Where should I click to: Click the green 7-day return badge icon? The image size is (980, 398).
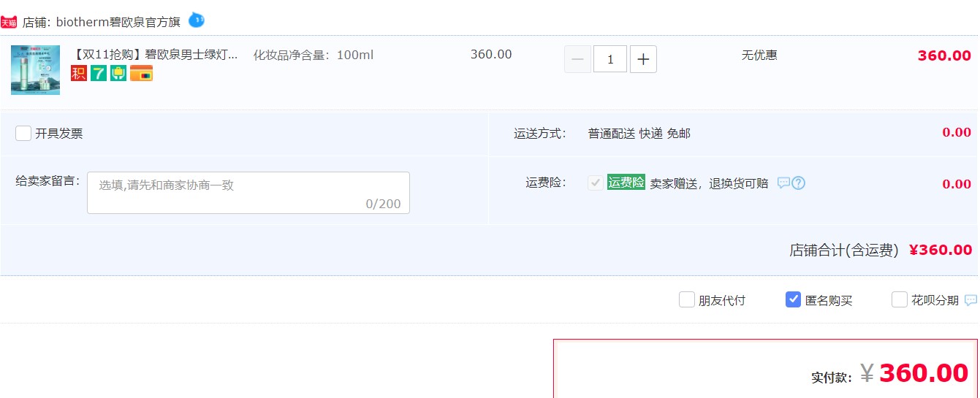click(x=99, y=73)
